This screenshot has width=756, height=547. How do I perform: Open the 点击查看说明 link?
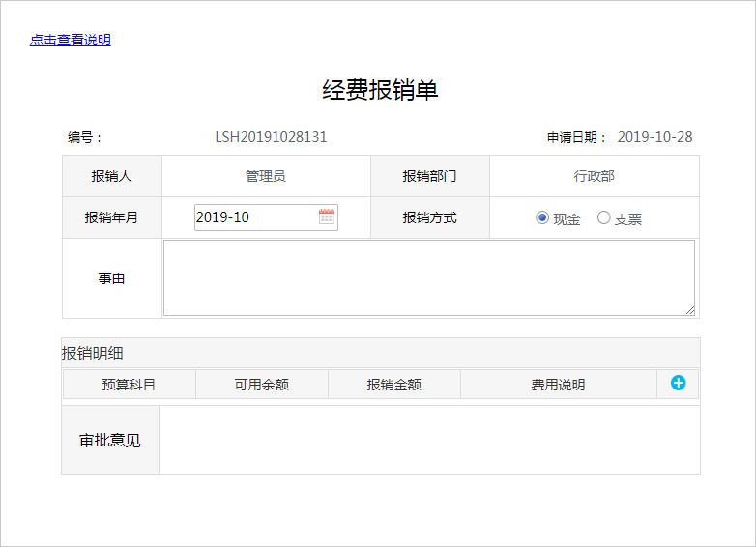click(70, 40)
